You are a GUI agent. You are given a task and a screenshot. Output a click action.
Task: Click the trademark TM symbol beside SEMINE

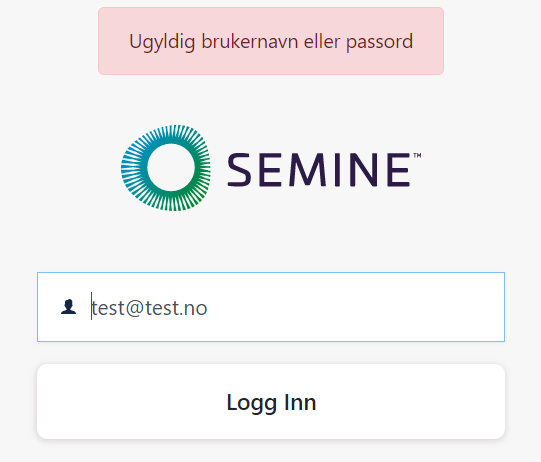tap(417, 155)
